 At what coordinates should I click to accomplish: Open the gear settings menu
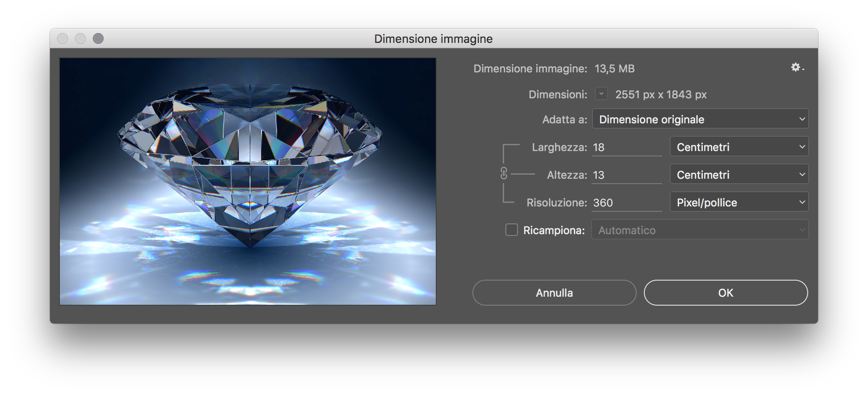pos(797,67)
